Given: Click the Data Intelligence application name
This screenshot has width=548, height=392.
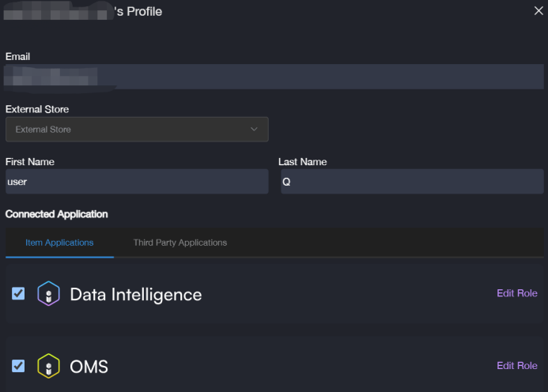Looking at the screenshot, I should [x=136, y=295].
